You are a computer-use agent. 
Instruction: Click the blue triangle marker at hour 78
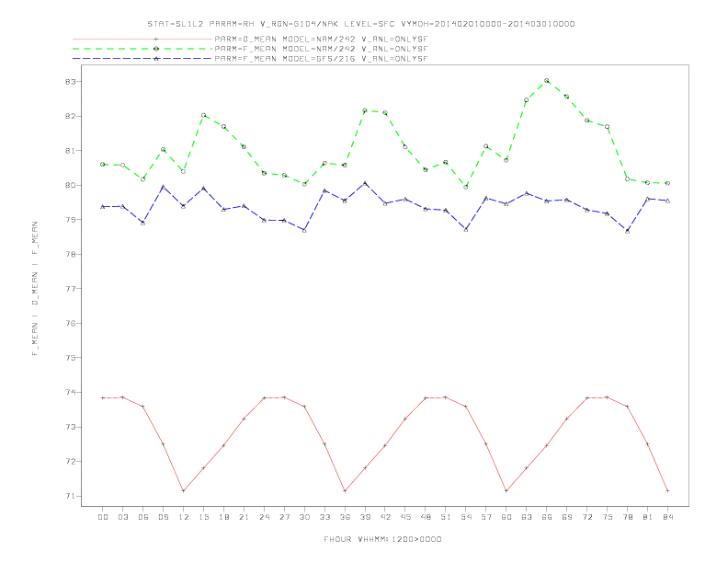pyautogui.click(x=628, y=231)
